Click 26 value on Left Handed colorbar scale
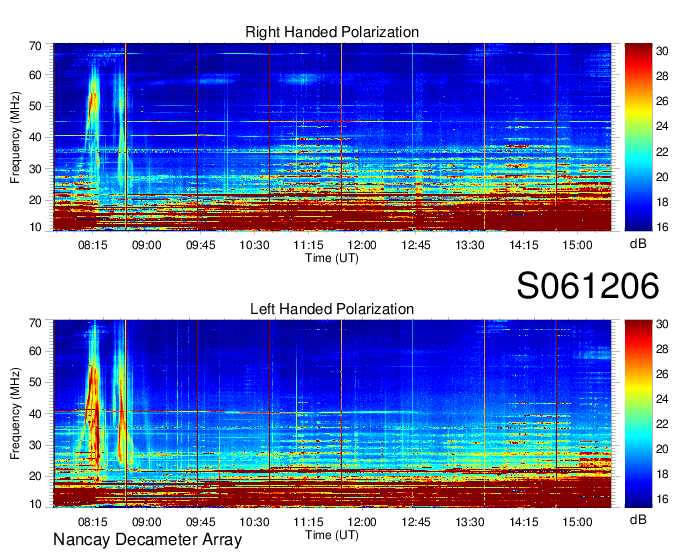680x552 pixels. pyautogui.click(x=662, y=374)
